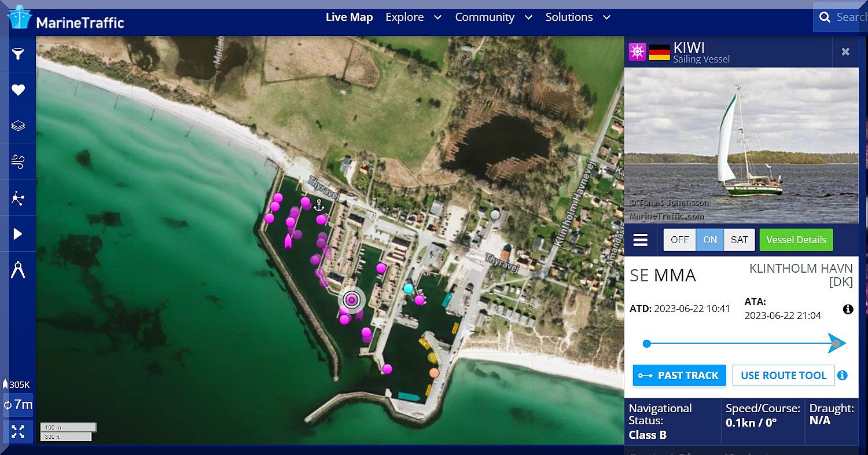Expand the Community dropdown menu
The image size is (868, 455).
pos(493,17)
